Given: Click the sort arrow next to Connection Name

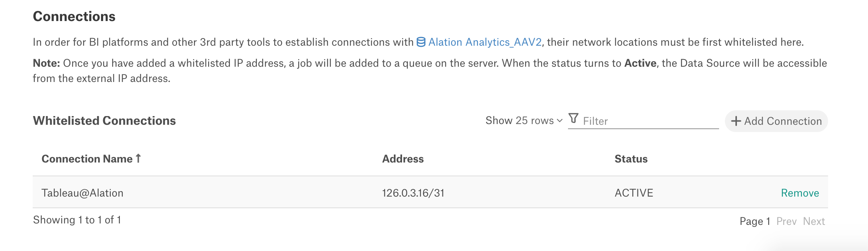Looking at the screenshot, I should pyautogui.click(x=138, y=158).
